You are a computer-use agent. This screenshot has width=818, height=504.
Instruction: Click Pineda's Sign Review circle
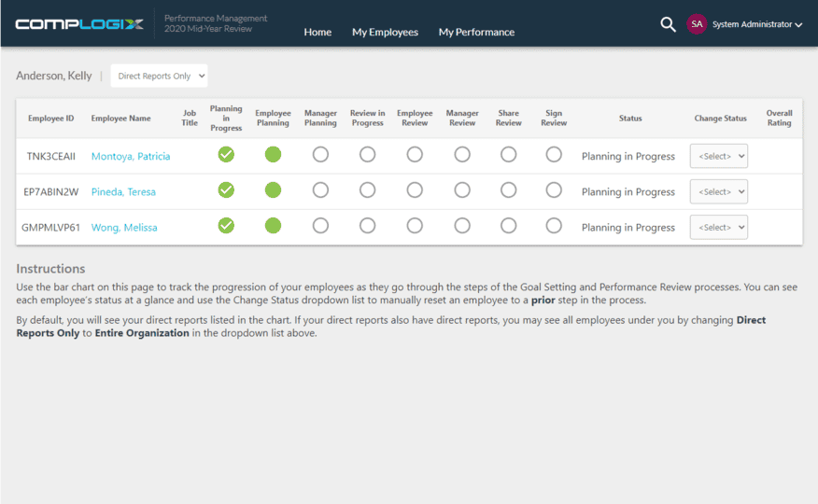(x=554, y=190)
